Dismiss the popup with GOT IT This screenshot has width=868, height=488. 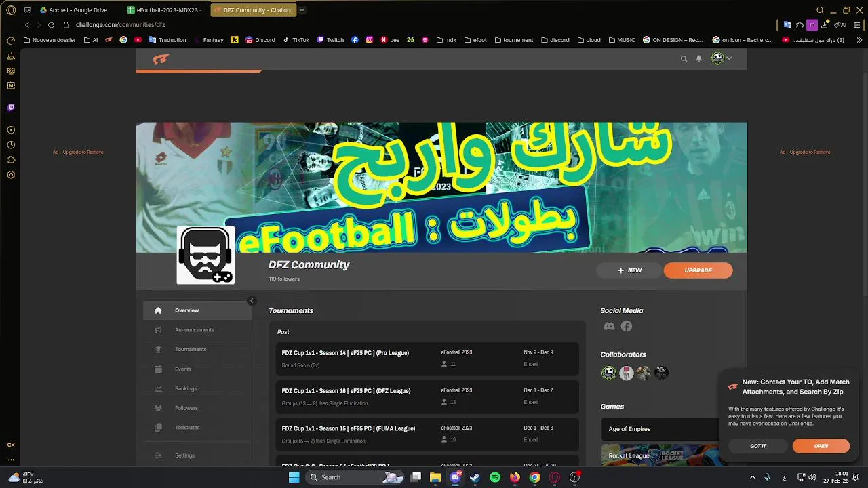[x=758, y=446]
